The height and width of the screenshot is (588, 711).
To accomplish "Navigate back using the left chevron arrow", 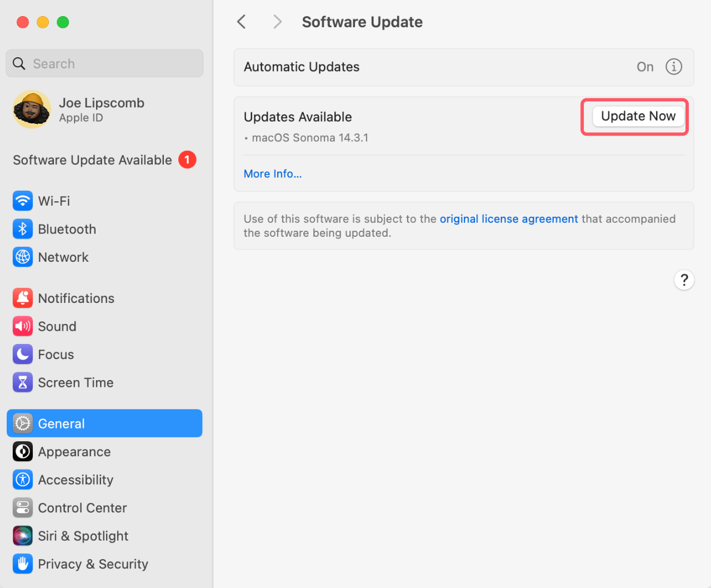I will point(241,22).
